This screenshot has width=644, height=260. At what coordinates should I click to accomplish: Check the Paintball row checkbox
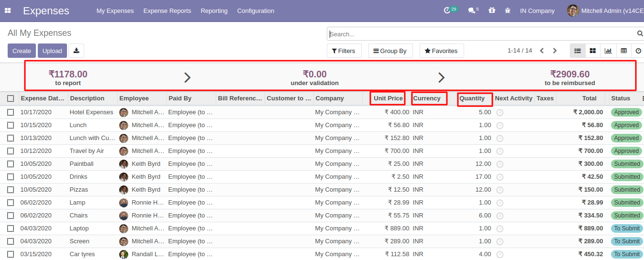[x=11, y=164]
